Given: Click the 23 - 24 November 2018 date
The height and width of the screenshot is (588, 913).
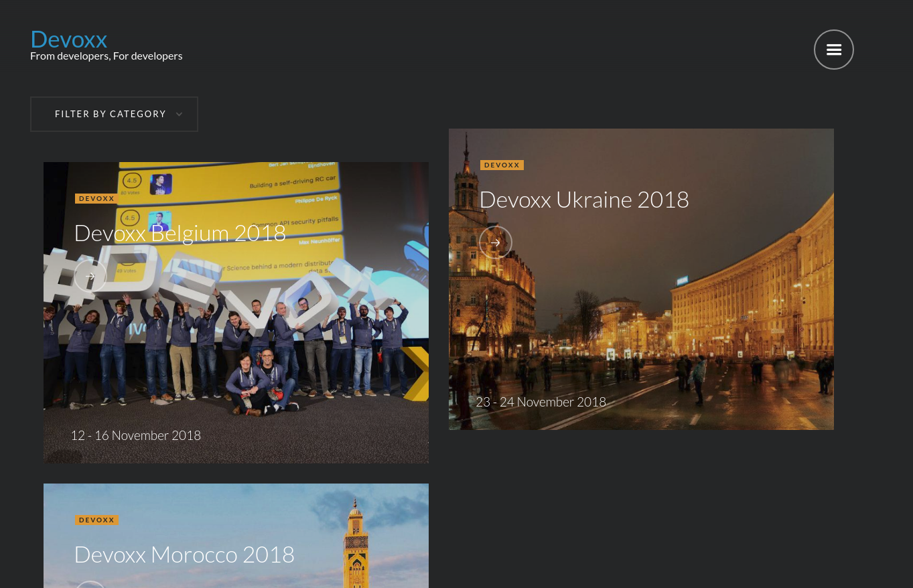Looking at the screenshot, I should coord(541,402).
